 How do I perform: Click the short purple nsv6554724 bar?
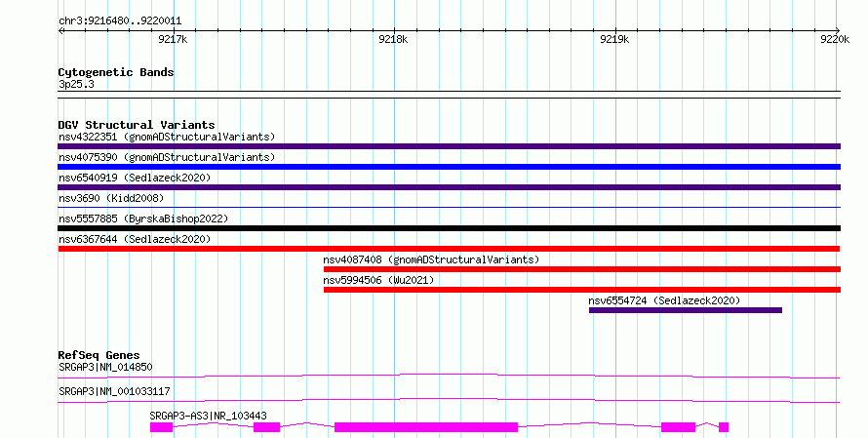pyautogui.click(x=686, y=310)
